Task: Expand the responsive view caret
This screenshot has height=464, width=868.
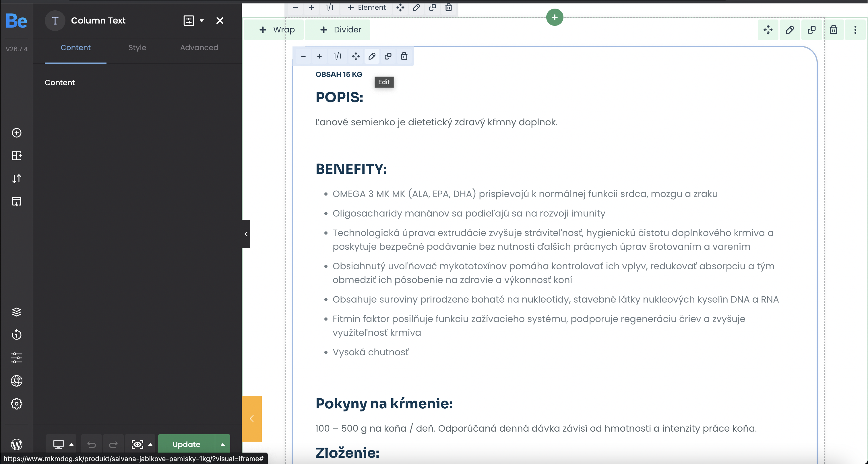Action: (71, 444)
